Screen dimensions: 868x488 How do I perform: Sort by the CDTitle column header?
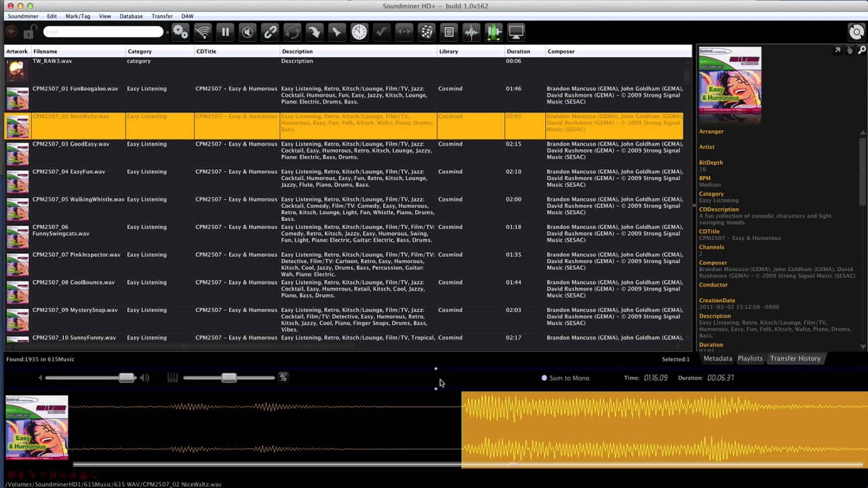(x=237, y=52)
